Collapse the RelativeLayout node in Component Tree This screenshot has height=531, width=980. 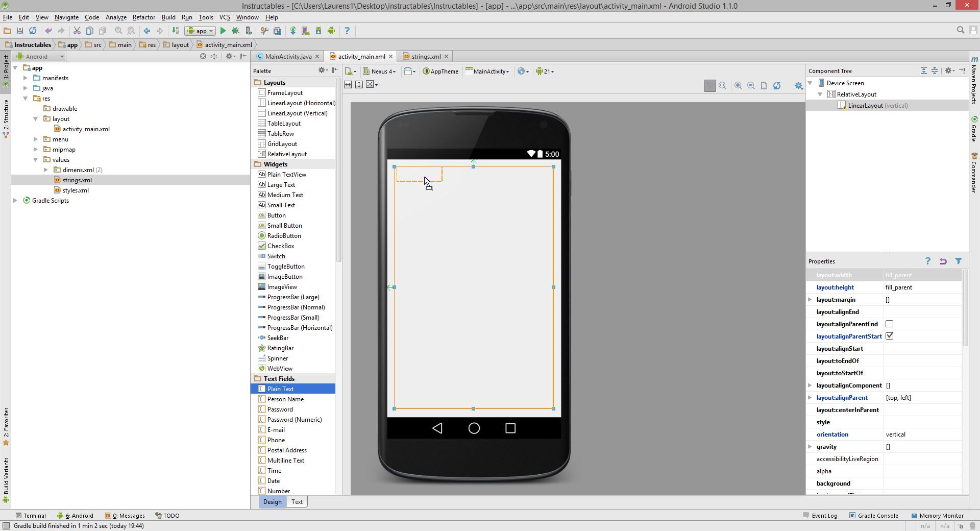820,94
